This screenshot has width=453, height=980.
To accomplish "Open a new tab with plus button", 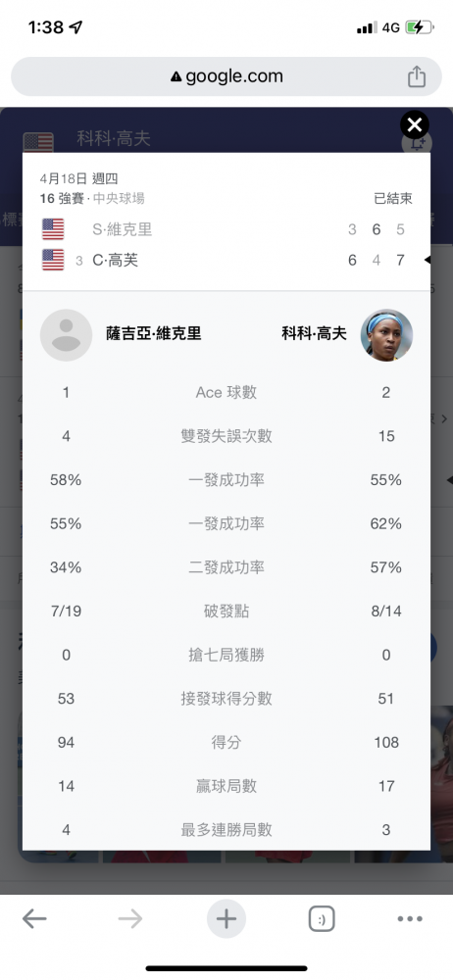I will [x=226, y=919].
